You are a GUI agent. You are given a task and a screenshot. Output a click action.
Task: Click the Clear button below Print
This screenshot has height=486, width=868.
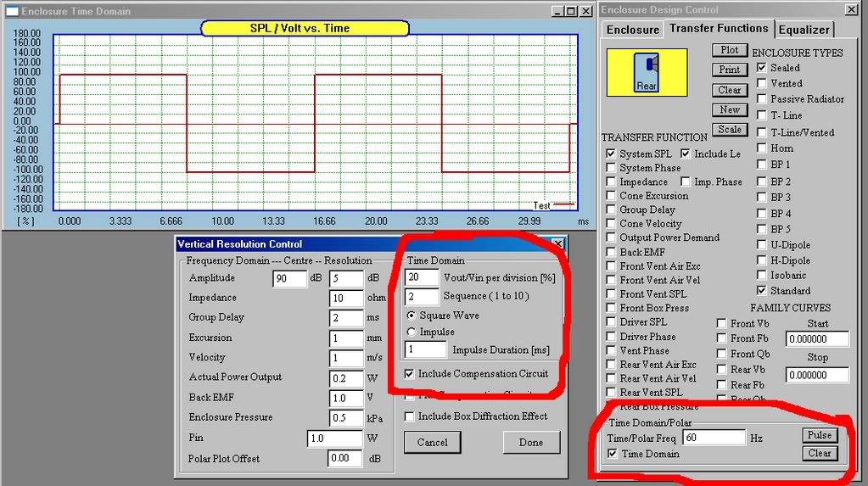[x=729, y=90]
